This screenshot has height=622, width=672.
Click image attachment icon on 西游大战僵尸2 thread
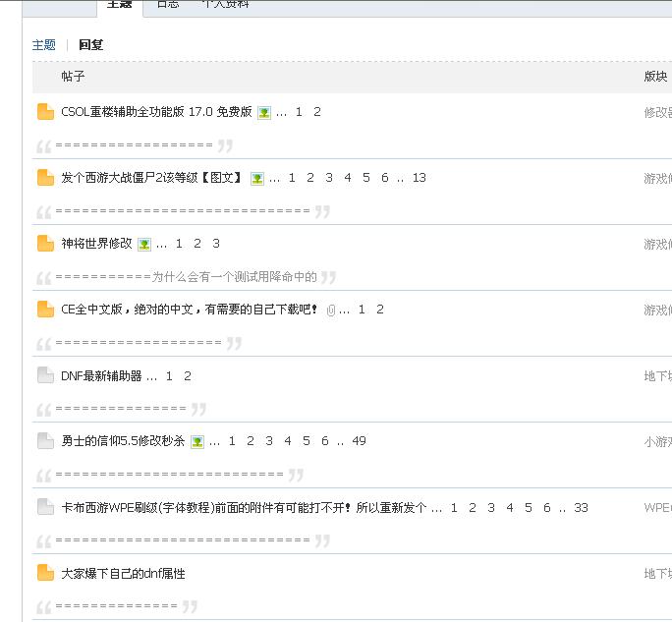tap(257, 178)
